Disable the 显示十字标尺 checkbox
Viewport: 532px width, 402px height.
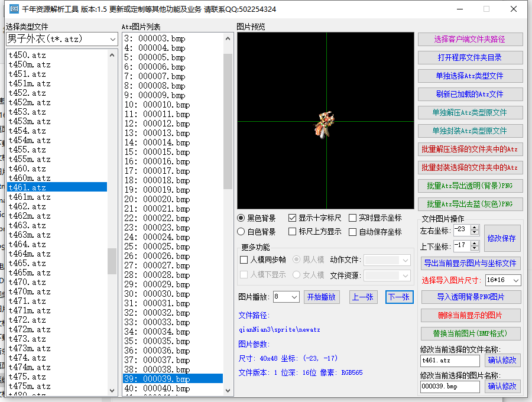click(x=292, y=218)
